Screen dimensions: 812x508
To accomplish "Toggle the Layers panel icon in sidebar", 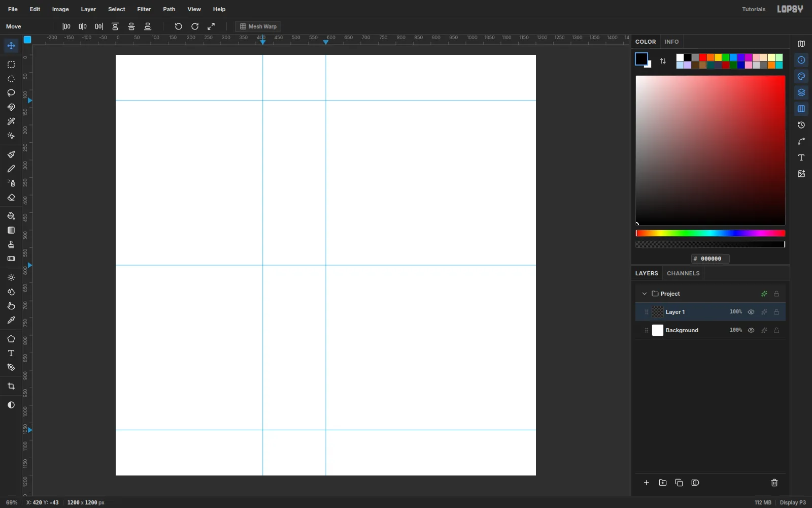I will (x=801, y=92).
